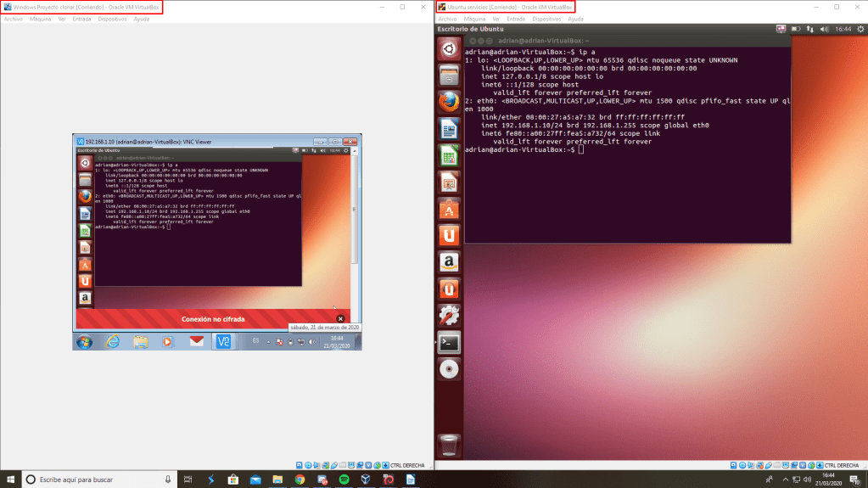Open Spotify from the Windows 10 taskbar

click(344, 480)
